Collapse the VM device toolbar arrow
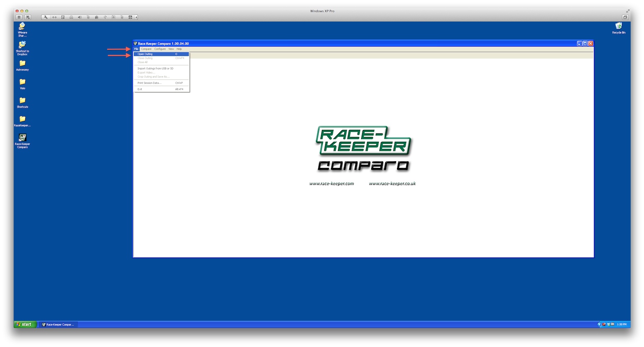This screenshot has height=347, width=644. [x=136, y=17]
